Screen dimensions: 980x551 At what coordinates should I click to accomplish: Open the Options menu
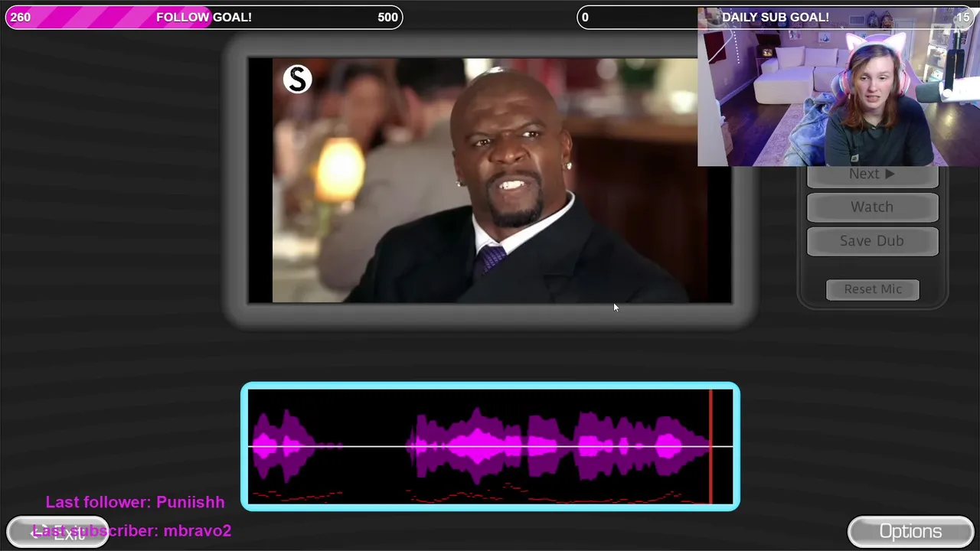point(910,532)
